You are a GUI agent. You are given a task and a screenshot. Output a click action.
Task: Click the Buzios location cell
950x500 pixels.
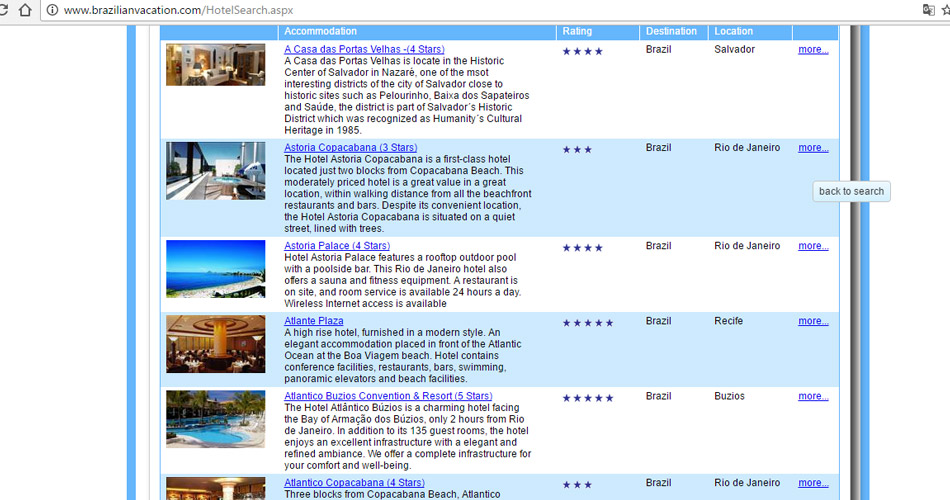coord(729,396)
